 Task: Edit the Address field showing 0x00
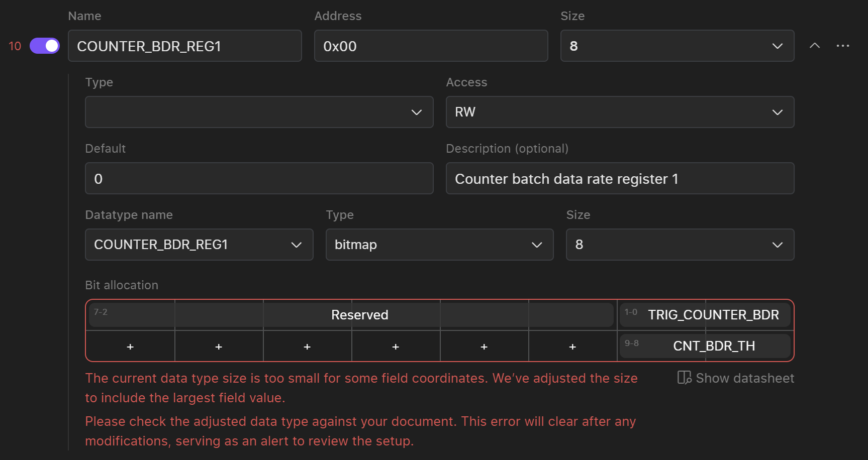pyautogui.click(x=431, y=46)
